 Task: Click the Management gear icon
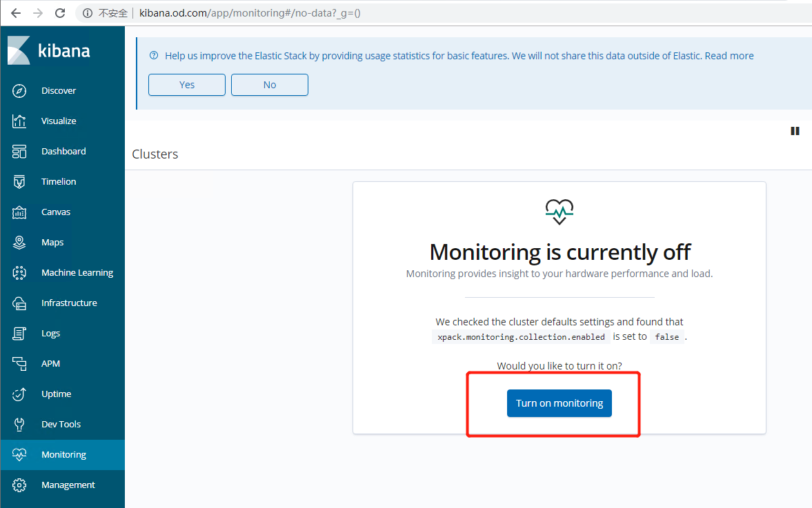pos(19,485)
